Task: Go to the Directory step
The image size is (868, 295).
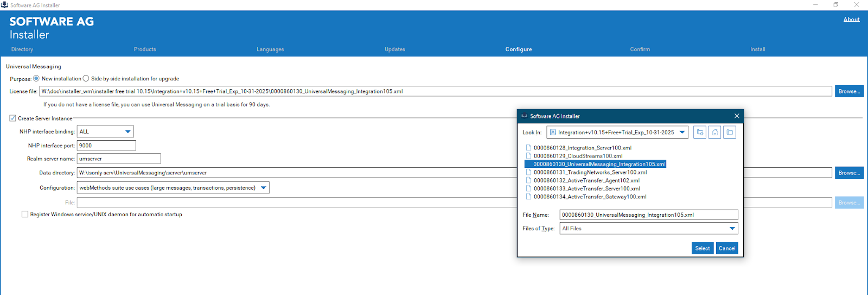Action: tap(22, 49)
